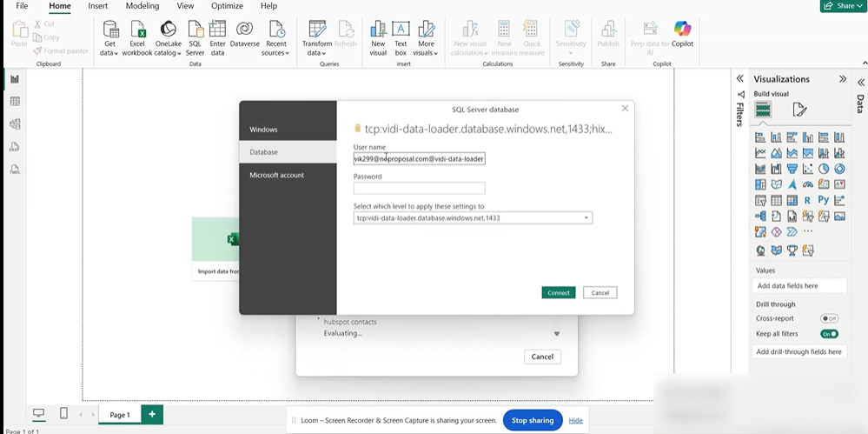This screenshot has width=868, height=434.
Task: Choose the Gauge visualization
Action: click(808, 184)
